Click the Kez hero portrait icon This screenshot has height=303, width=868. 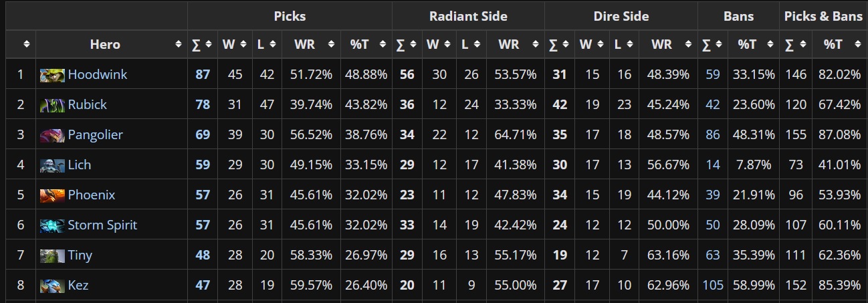tap(52, 285)
